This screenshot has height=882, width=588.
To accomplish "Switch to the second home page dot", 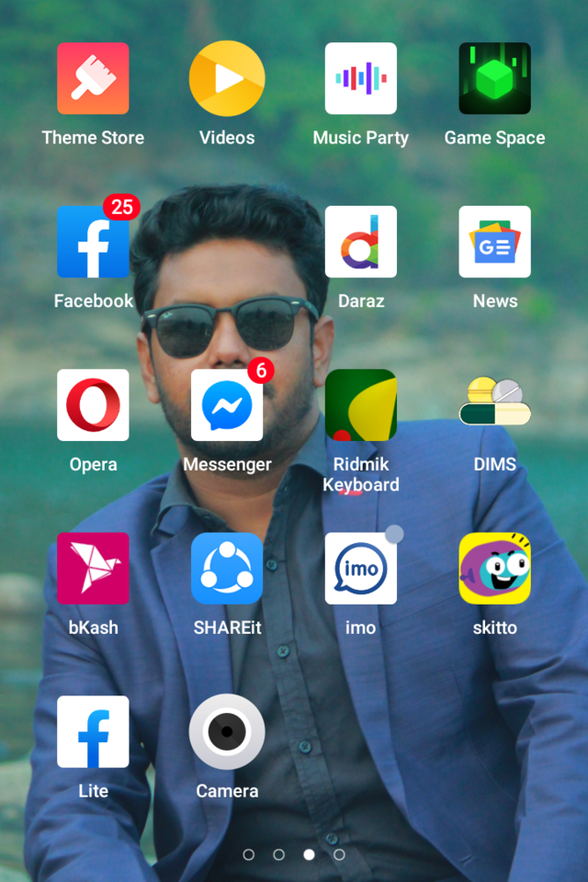I will tap(279, 854).
